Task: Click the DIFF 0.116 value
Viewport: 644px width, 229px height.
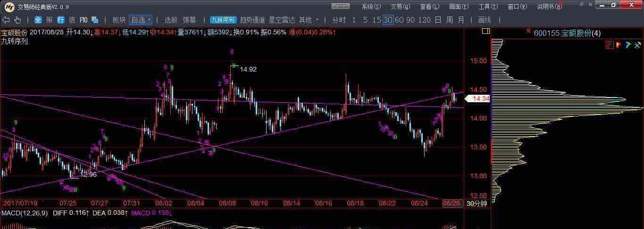Action: (70, 213)
